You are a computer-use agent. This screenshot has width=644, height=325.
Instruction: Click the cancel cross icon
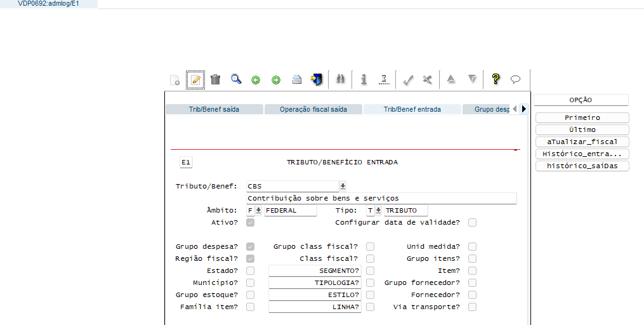point(428,80)
